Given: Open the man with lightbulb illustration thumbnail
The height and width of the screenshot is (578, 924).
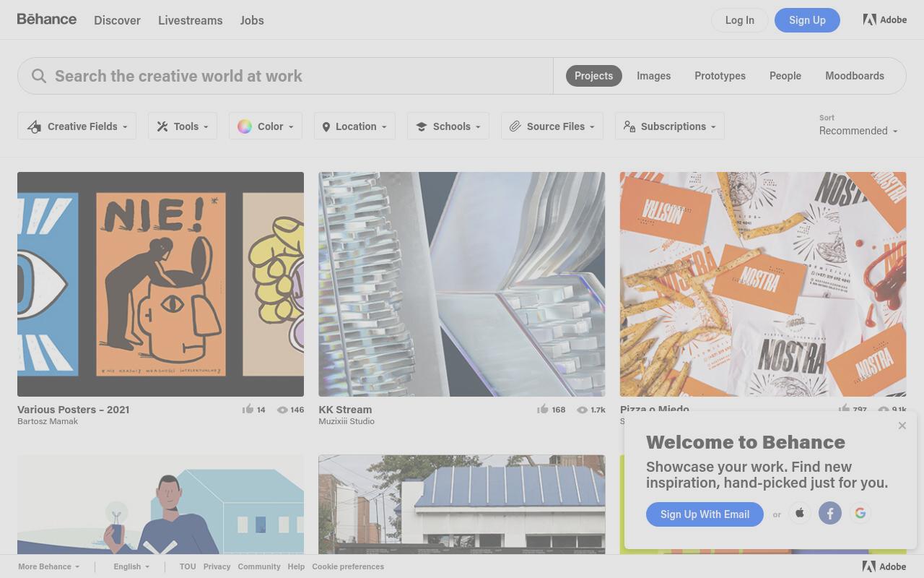Looking at the screenshot, I should click(x=160, y=504).
